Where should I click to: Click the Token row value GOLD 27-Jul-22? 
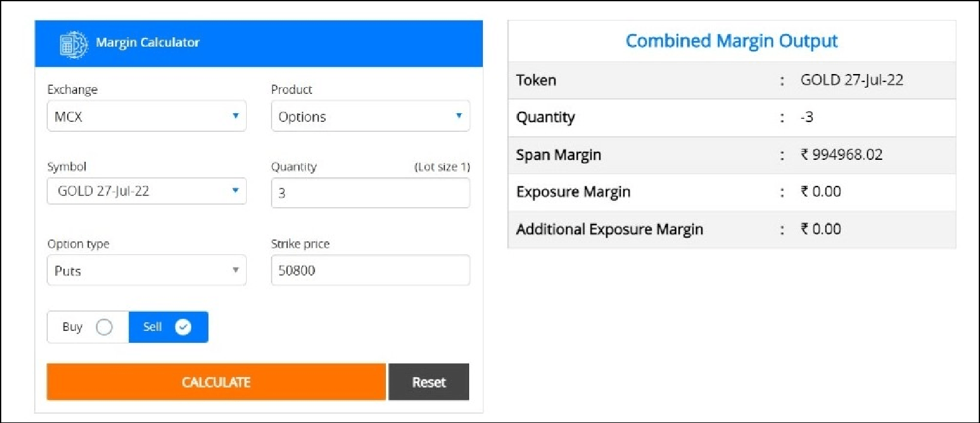[851, 80]
